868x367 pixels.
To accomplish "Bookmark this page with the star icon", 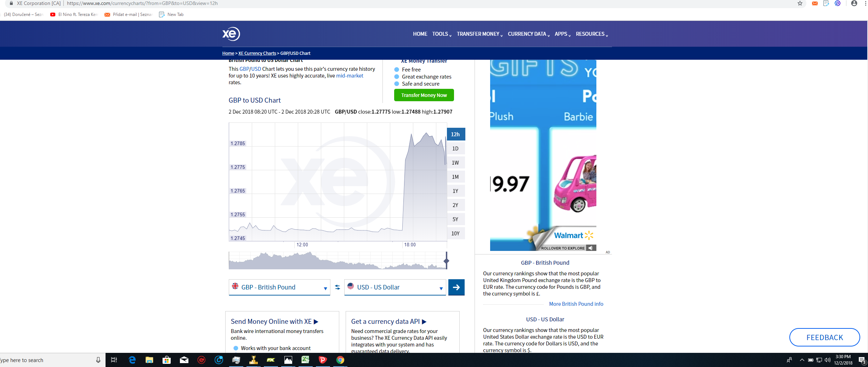I will (x=800, y=4).
